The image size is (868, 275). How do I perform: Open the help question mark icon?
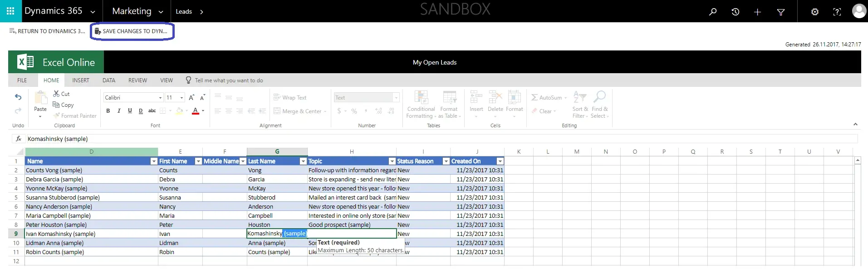pyautogui.click(x=837, y=12)
